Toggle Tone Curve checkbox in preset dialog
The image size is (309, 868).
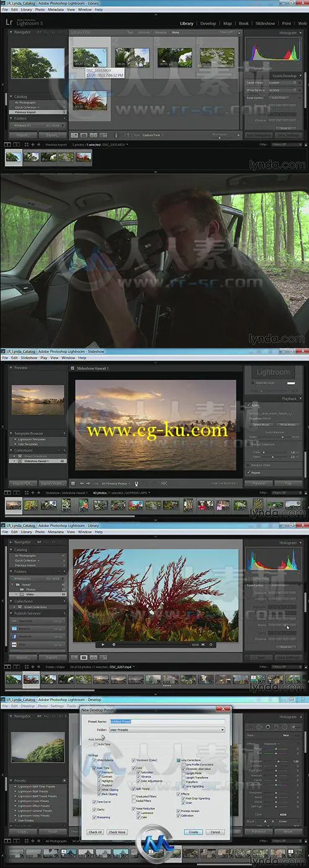(x=94, y=802)
